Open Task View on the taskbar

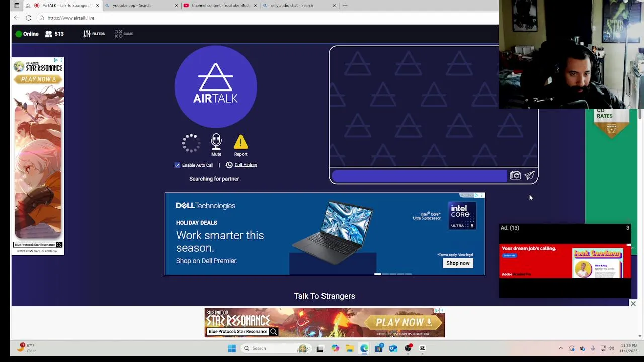point(320,348)
